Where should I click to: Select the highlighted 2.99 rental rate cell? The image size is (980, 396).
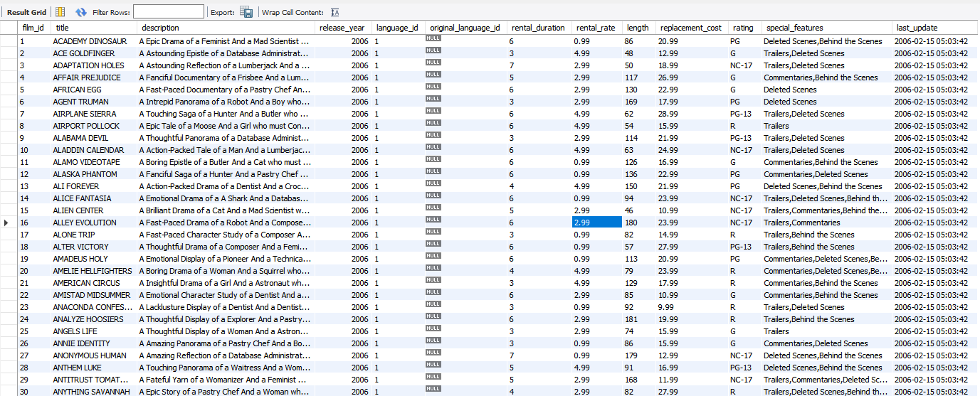596,223
